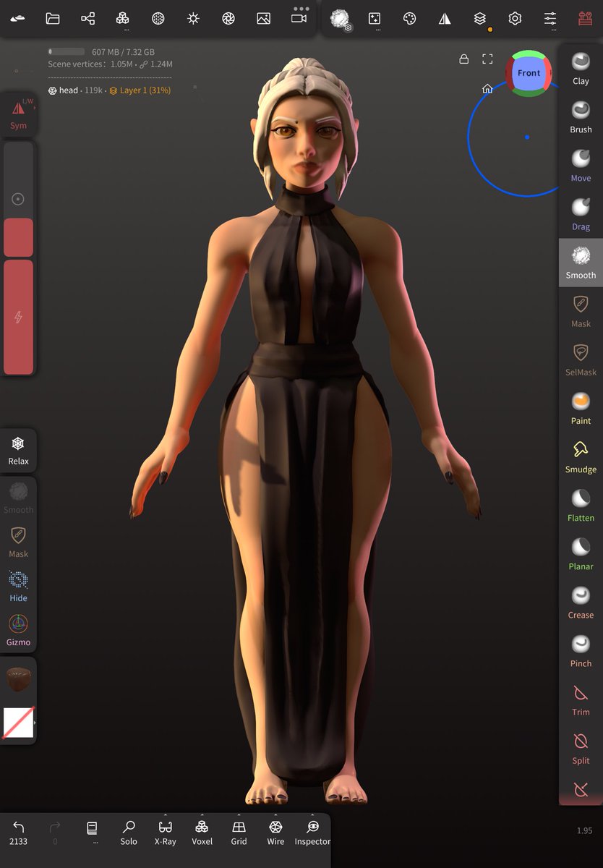This screenshot has width=603, height=868.
Task: Select the Trim tool
Action: pyautogui.click(x=581, y=699)
